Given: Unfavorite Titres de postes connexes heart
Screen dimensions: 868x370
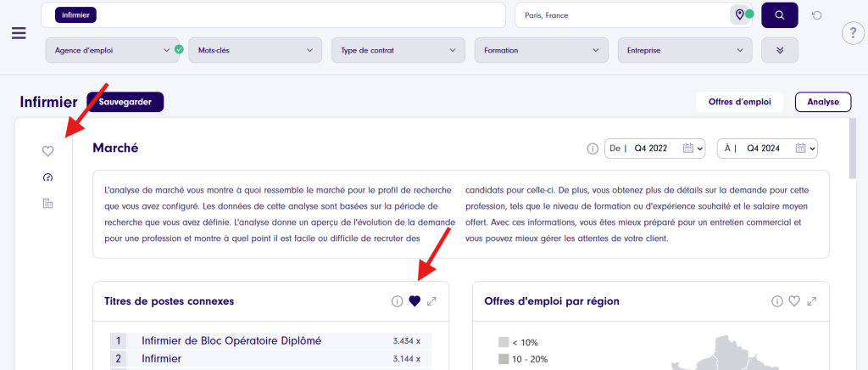Looking at the screenshot, I should [x=415, y=301].
